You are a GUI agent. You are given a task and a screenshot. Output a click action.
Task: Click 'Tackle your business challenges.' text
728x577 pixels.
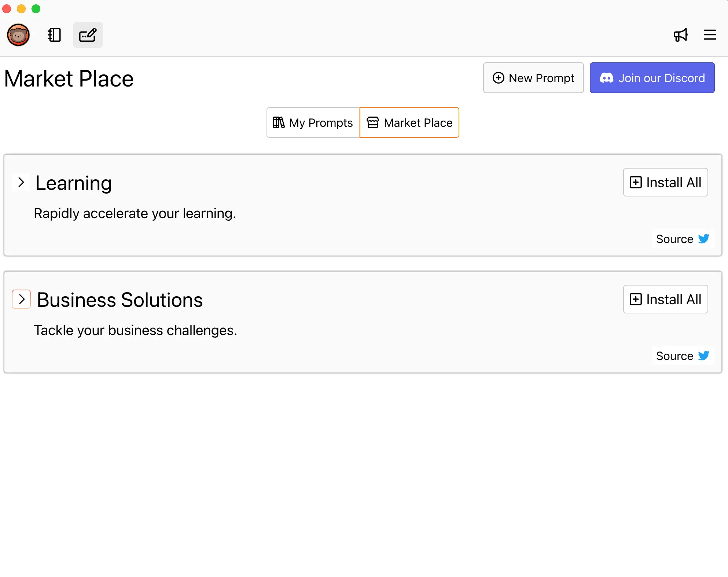click(x=136, y=330)
